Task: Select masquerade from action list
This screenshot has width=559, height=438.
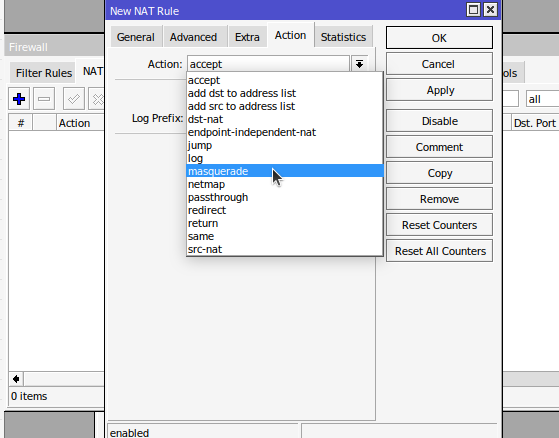Action: [x=285, y=171]
